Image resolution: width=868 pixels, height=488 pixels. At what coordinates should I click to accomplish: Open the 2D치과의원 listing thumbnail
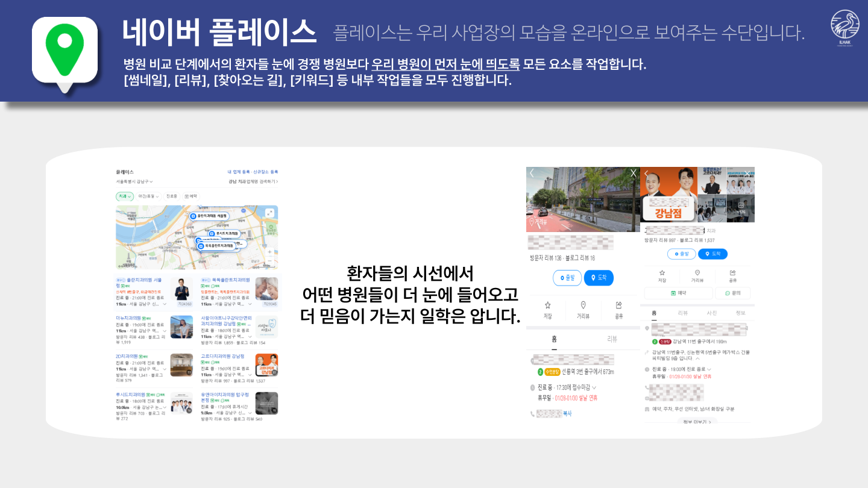pos(181,365)
